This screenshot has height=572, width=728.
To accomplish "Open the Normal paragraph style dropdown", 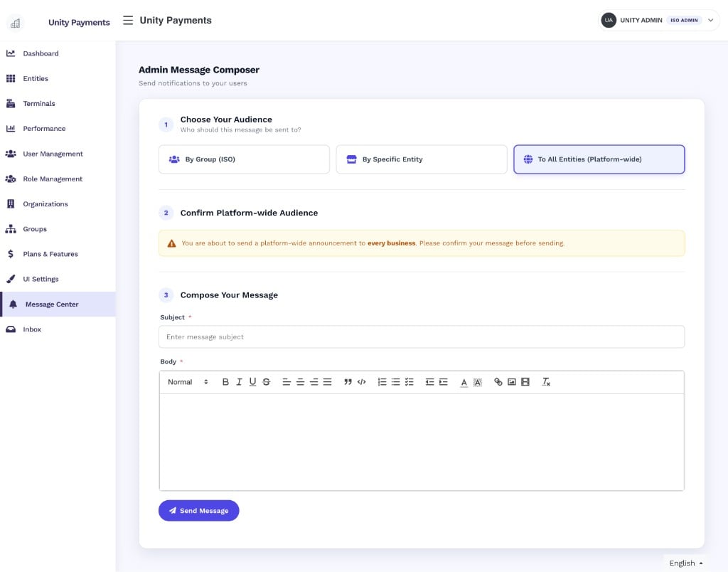I will pos(188,382).
